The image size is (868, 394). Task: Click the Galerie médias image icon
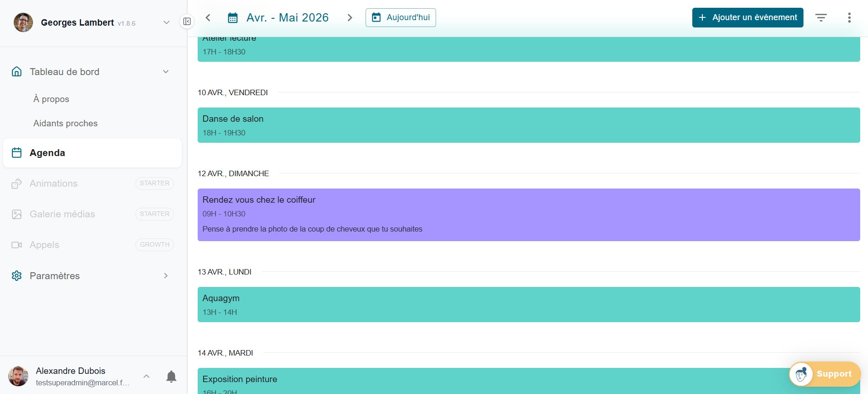16,214
